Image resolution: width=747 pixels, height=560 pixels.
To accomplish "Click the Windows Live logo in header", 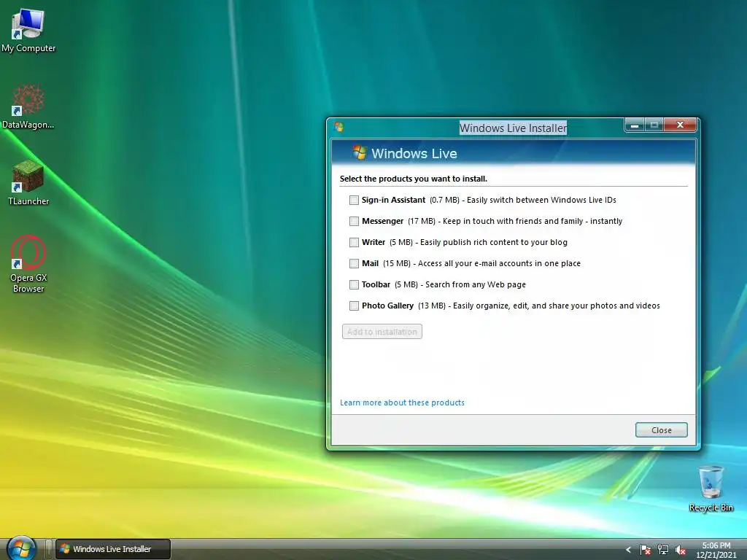I will click(360, 153).
